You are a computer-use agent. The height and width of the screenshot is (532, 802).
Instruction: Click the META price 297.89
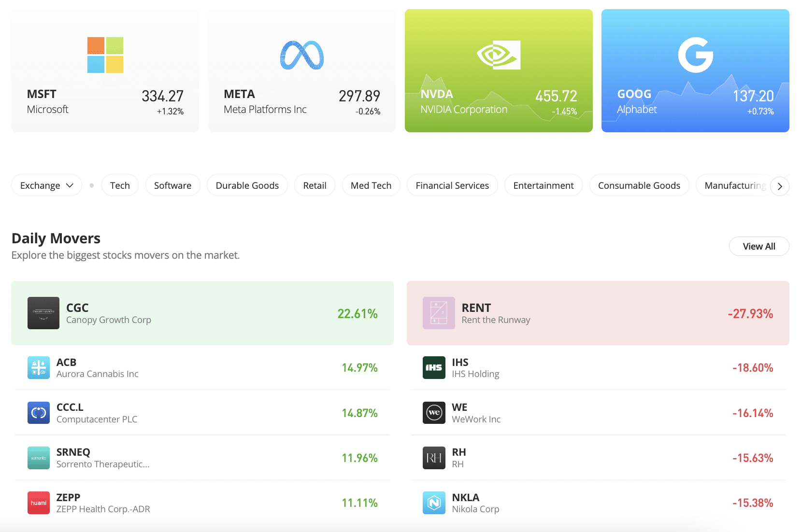(x=359, y=96)
